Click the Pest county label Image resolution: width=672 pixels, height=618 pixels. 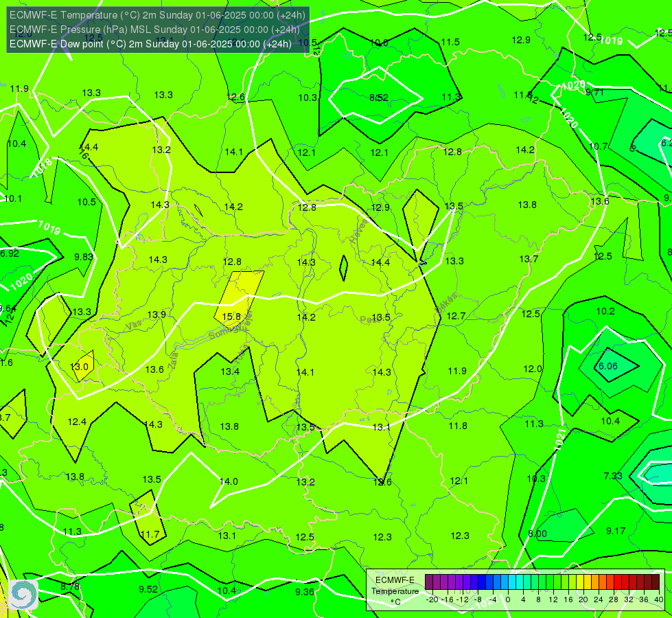pos(369,319)
